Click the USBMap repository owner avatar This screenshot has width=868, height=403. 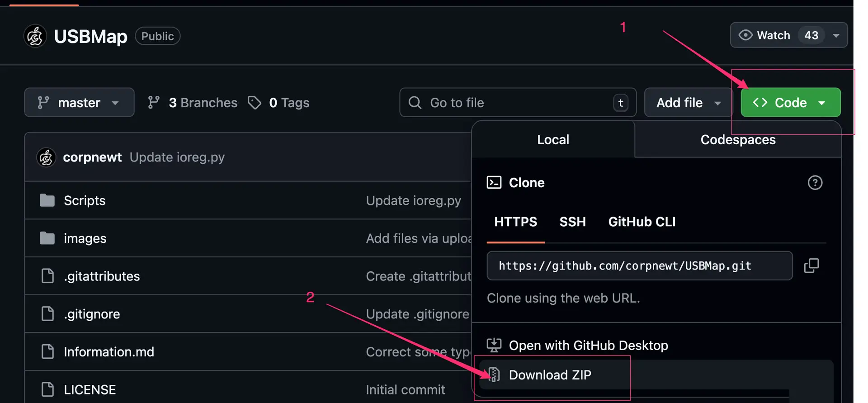point(35,36)
